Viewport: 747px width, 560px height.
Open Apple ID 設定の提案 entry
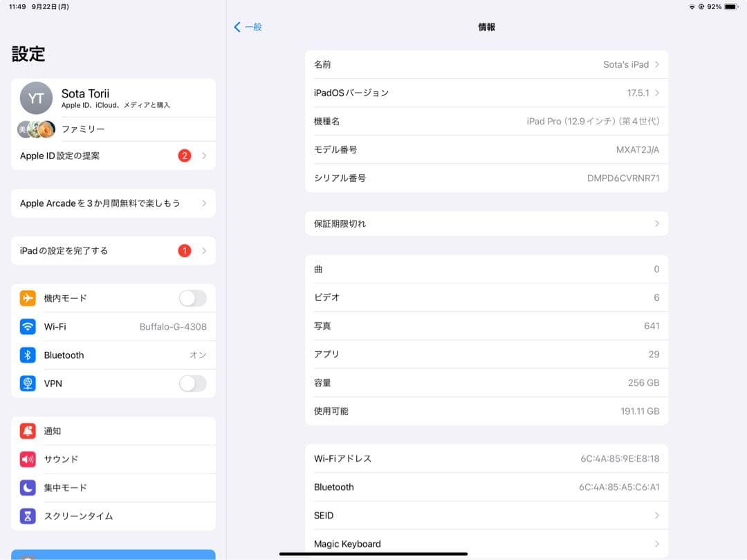click(113, 156)
